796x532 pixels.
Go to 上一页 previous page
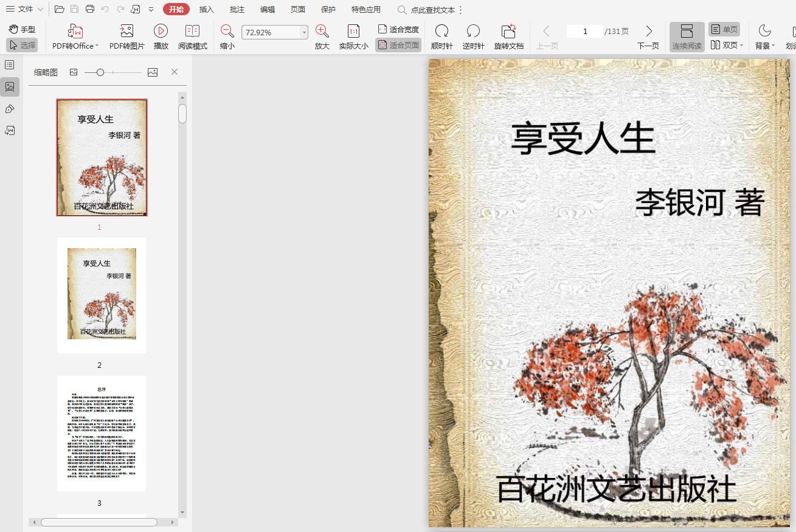click(x=547, y=37)
